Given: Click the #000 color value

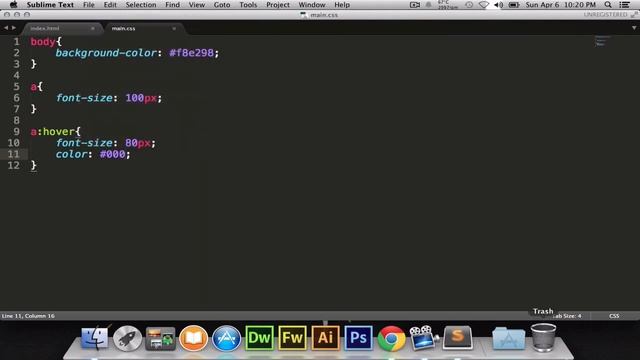Looking at the screenshot, I should click(112, 154).
